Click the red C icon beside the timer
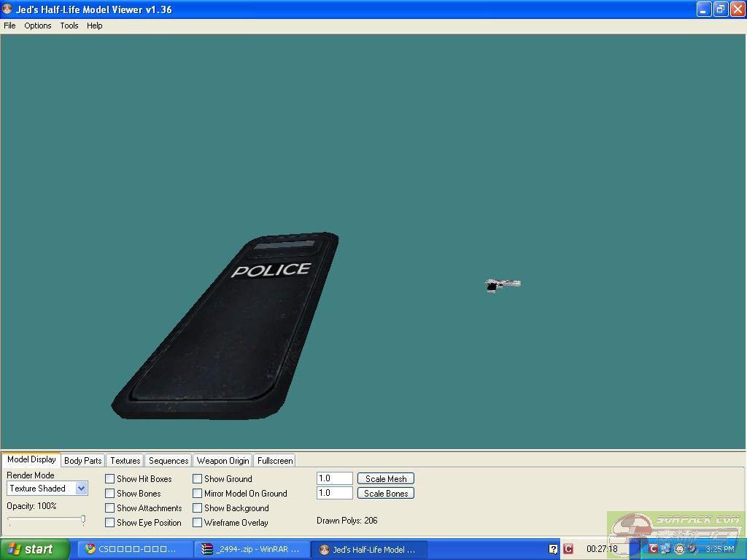This screenshot has height=560, width=747. tap(568, 549)
